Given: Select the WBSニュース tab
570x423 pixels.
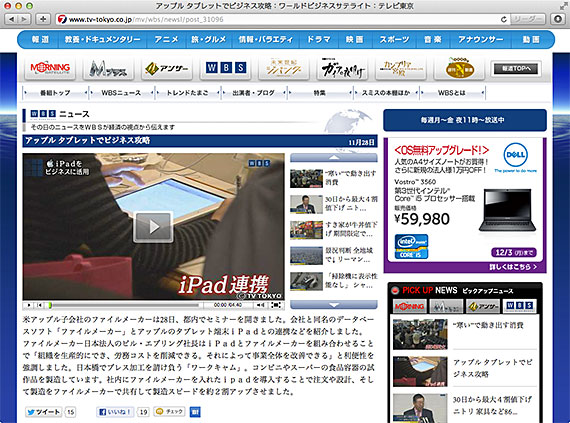Looking at the screenshot, I should tap(121, 93).
